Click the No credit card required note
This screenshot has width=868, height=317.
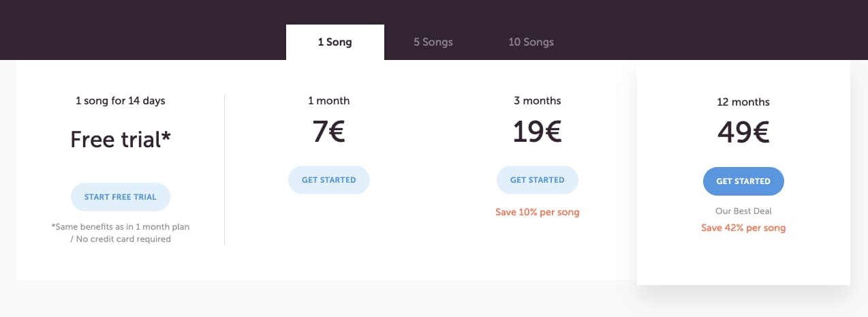coord(121,239)
